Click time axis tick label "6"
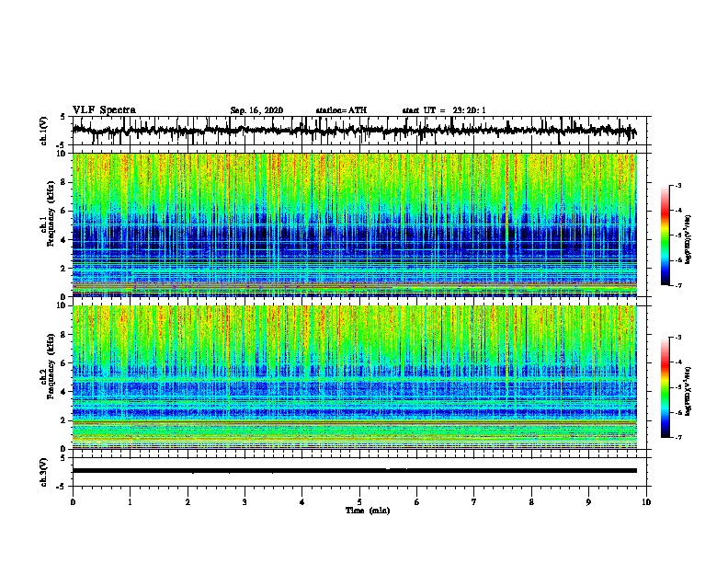 (417, 501)
